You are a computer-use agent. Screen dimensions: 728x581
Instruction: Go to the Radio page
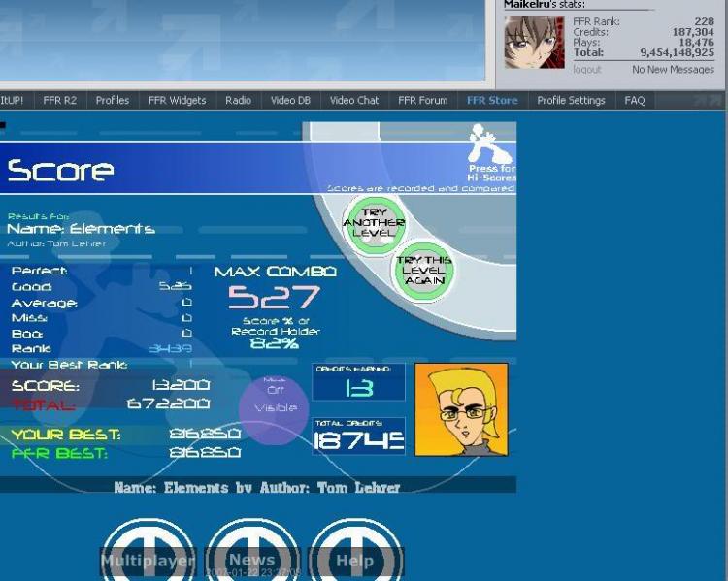point(239,100)
